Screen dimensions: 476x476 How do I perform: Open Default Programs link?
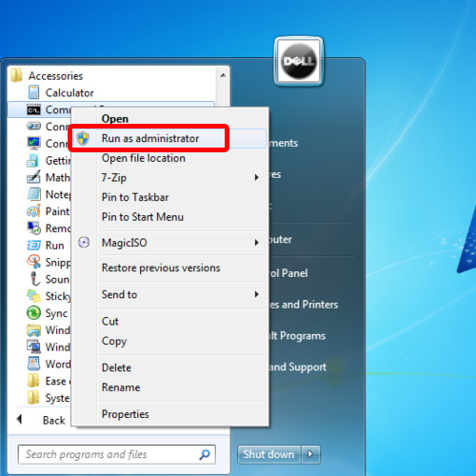click(x=297, y=336)
